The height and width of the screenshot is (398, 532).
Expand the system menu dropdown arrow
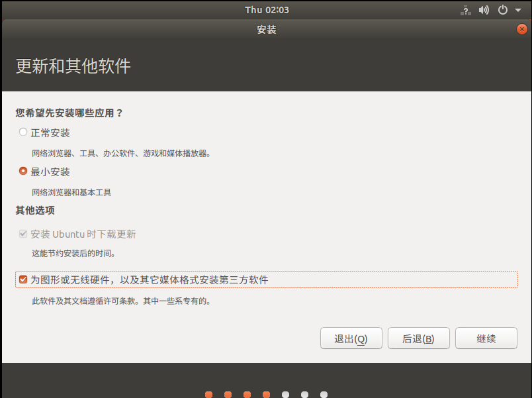(518, 10)
